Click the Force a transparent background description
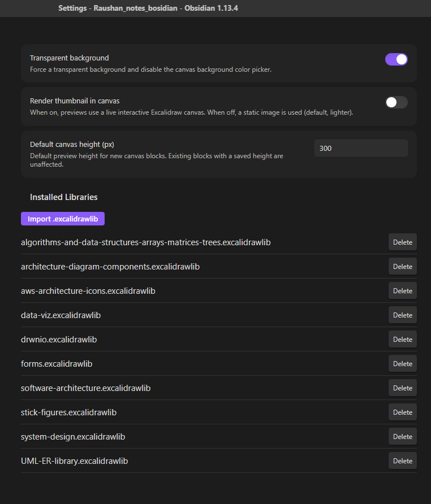431x504 pixels. [150, 69]
